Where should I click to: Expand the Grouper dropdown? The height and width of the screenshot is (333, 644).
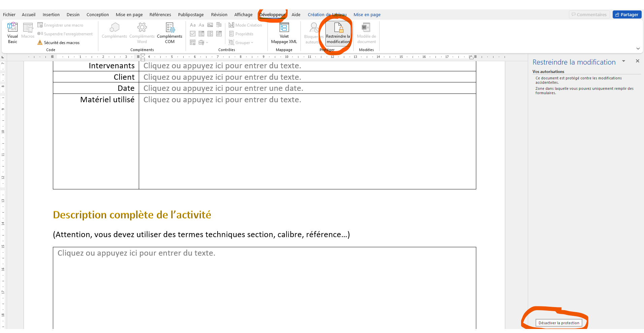pos(241,43)
